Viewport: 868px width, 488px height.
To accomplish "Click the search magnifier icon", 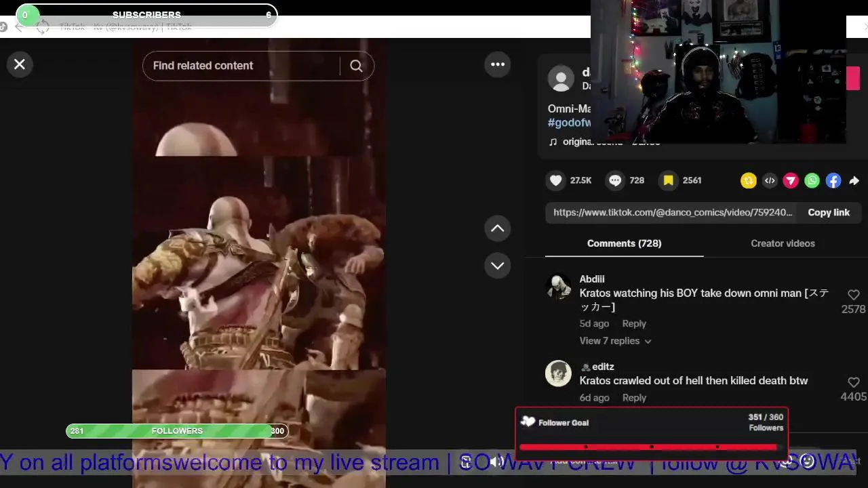I will 356,66.
